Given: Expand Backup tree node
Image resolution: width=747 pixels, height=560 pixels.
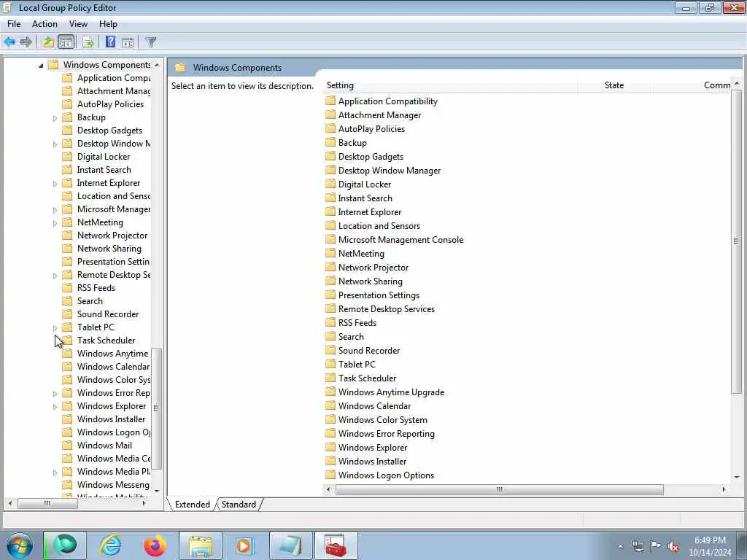Looking at the screenshot, I should [55, 118].
